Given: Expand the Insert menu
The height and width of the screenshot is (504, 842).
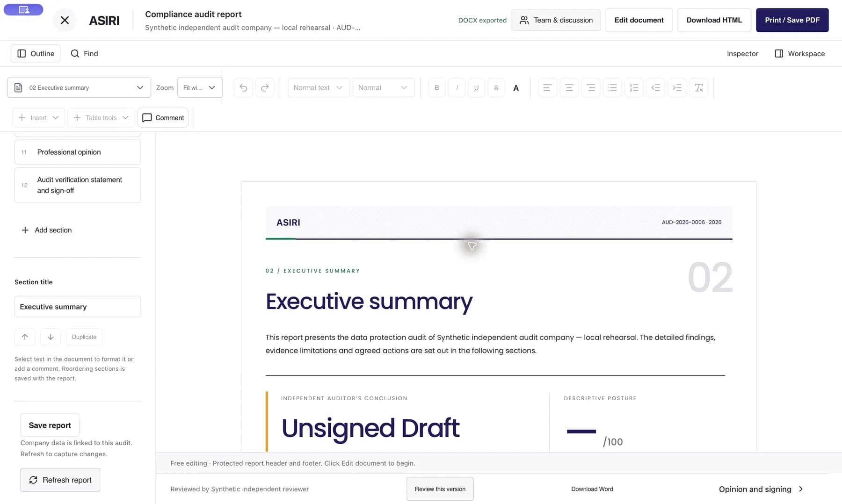Looking at the screenshot, I should pyautogui.click(x=38, y=118).
